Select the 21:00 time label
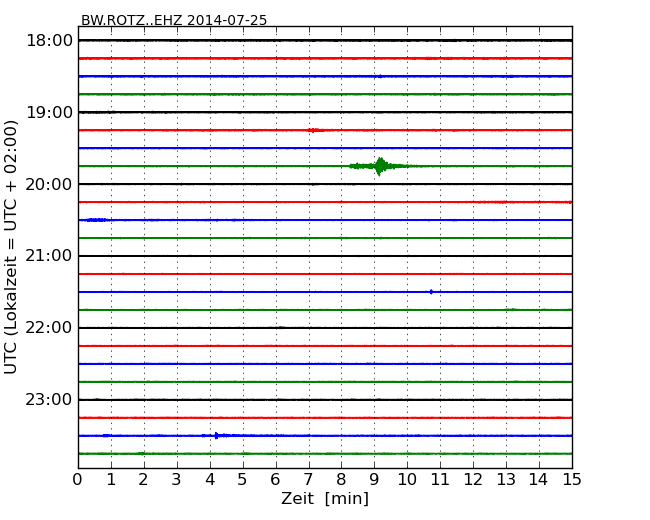This screenshot has width=650, height=520. pyautogui.click(x=49, y=256)
